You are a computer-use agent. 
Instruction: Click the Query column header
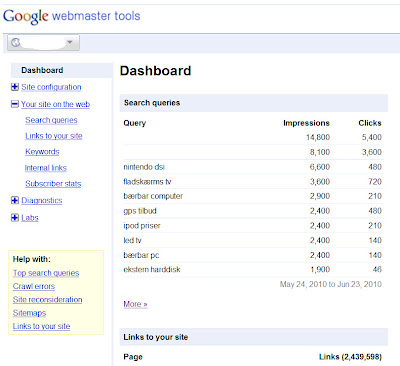pyautogui.click(x=135, y=123)
